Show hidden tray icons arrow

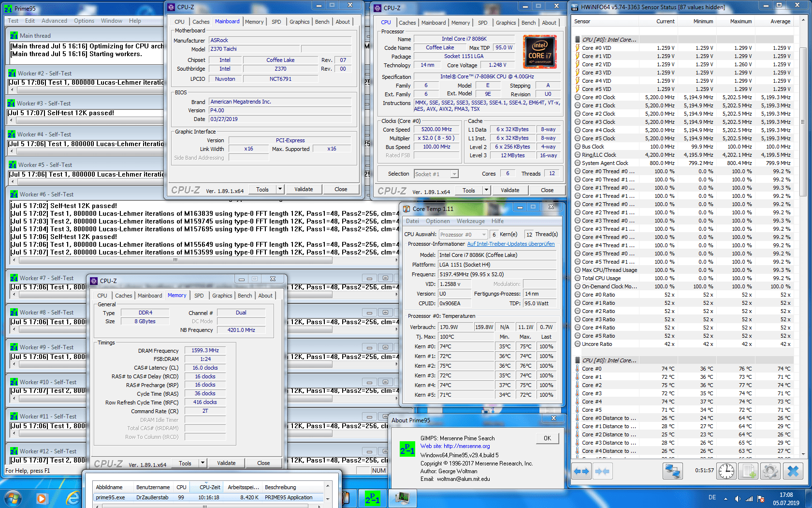point(725,499)
